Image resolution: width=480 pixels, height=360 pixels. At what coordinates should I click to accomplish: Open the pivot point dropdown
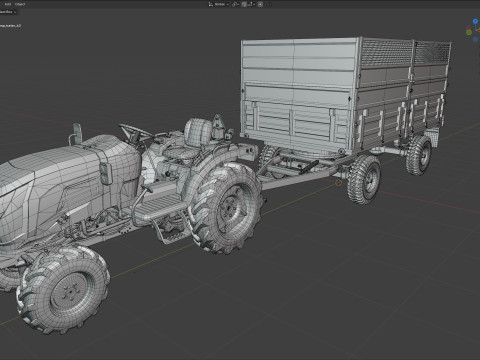click(236, 4)
